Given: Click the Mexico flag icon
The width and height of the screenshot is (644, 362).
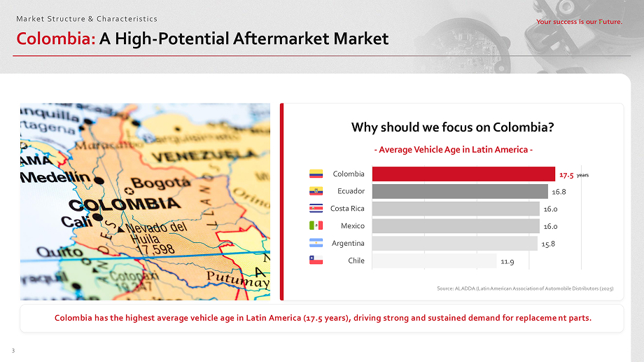Looking at the screenshot, I should click(316, 225).
